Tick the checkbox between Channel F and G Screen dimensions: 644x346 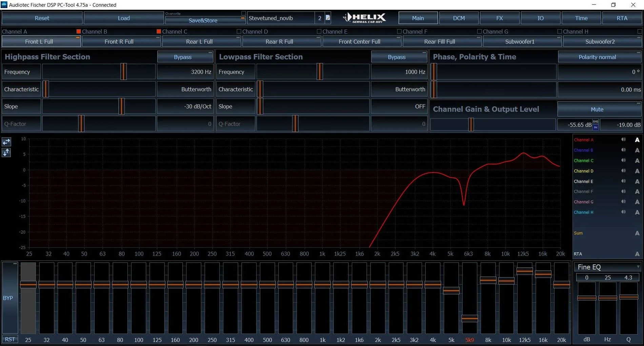coord(479,31)
